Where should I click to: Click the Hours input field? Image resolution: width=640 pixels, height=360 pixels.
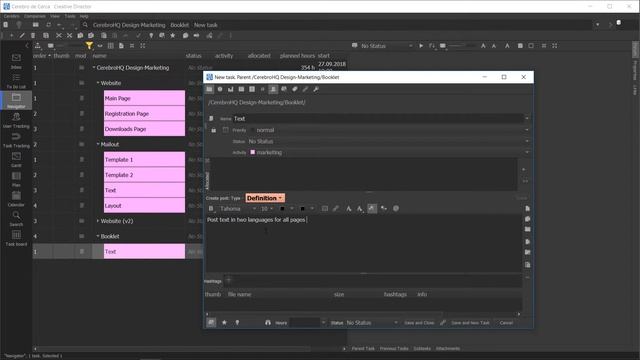pyautogui.click(x=304, y=322)
